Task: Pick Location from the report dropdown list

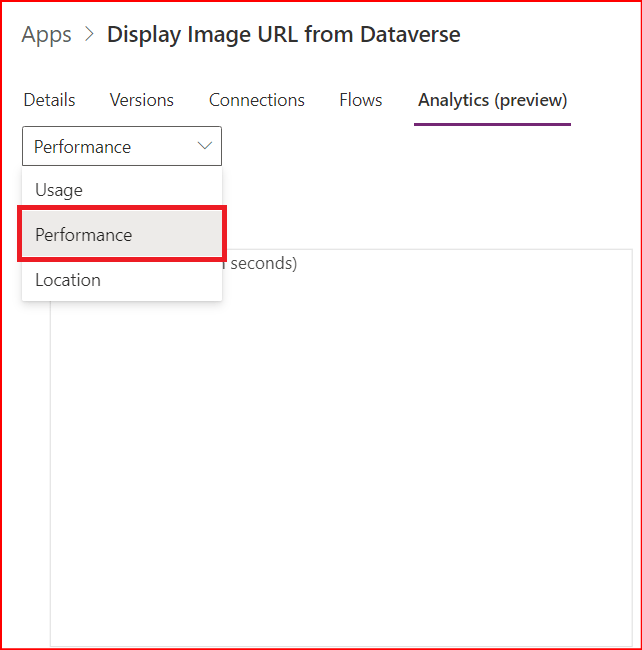Action: (x=68, y=280)
